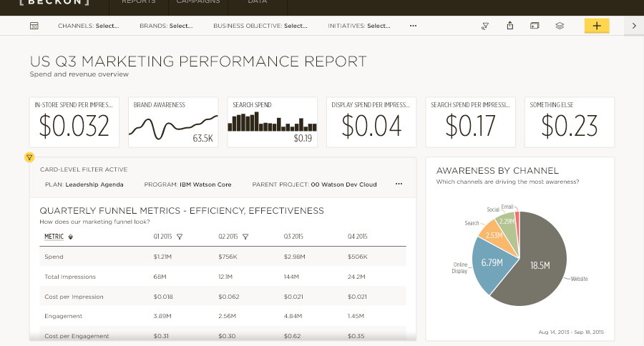This screenshot has height=346, width=644.
Task: Click the Q1 2015 column header label
Action: coord(162,237)
